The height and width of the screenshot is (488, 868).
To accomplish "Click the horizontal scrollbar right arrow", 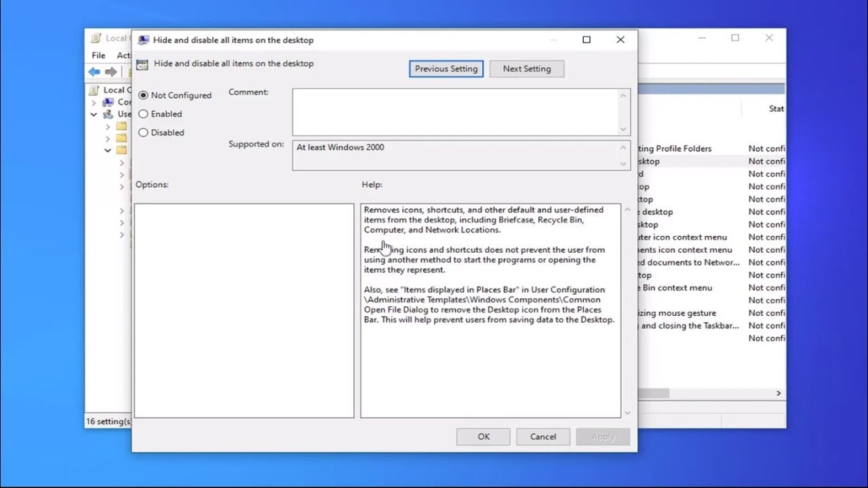I will click(x=778, y=393).
